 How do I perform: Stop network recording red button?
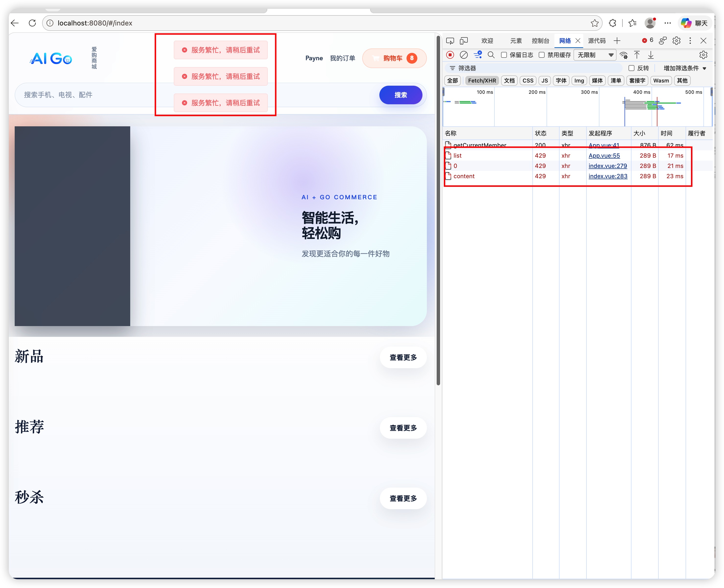(450, 55)
